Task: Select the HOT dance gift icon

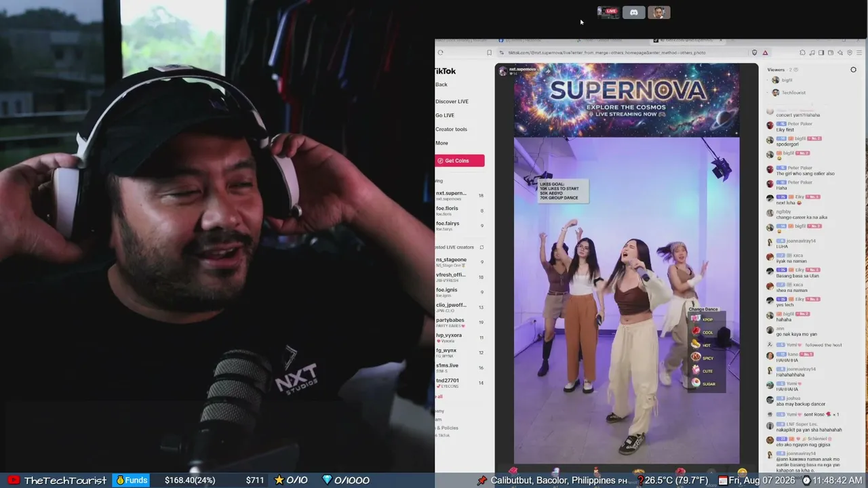Action: [696, 345]
